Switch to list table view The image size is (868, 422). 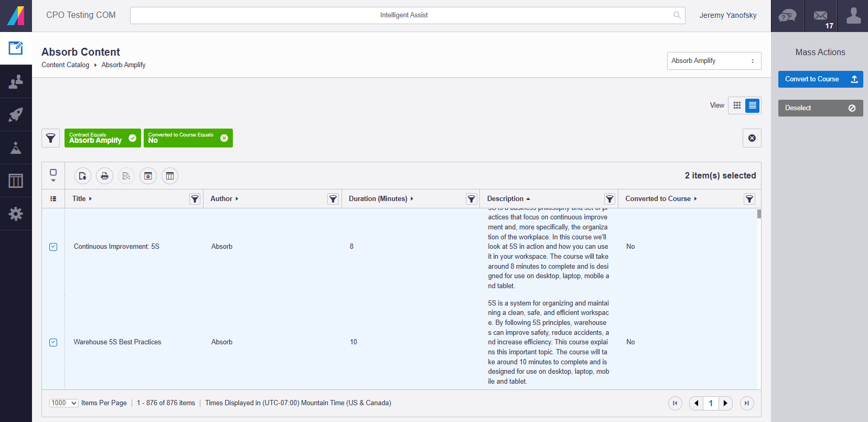(x=753, y=105)
